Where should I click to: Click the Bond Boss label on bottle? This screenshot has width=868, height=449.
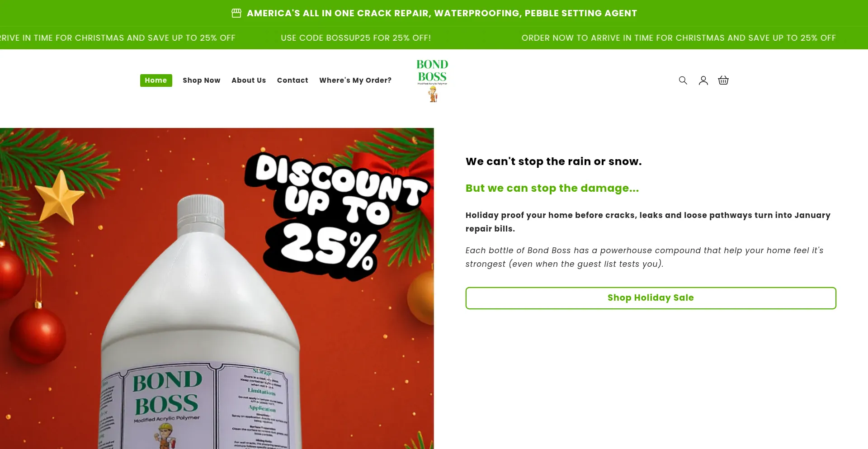click(166, 393)
